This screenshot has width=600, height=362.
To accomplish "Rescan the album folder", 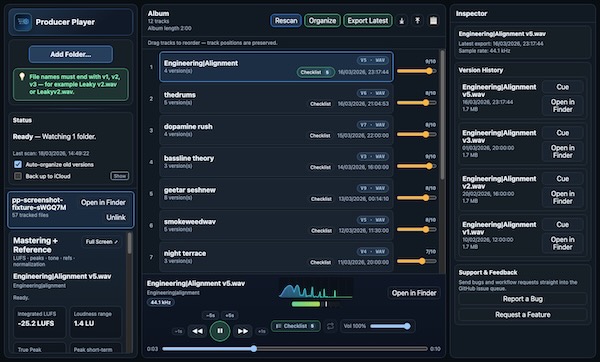I will coord(286,21).
